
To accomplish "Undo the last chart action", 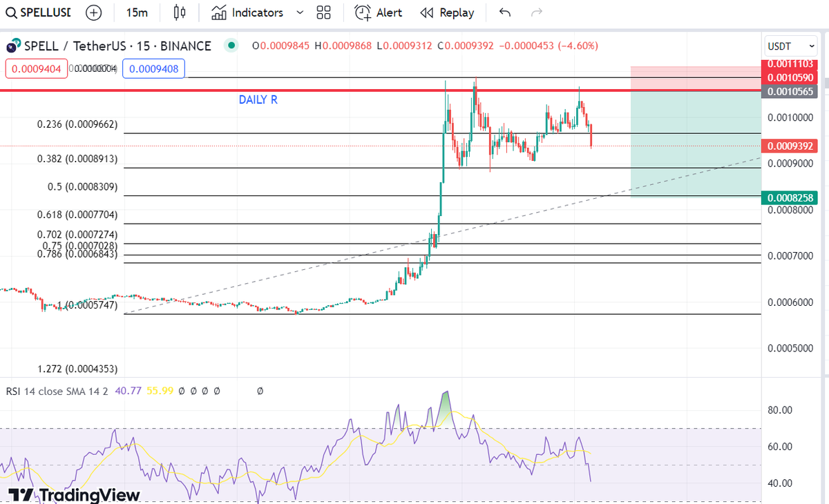I will tap(505, 12).
